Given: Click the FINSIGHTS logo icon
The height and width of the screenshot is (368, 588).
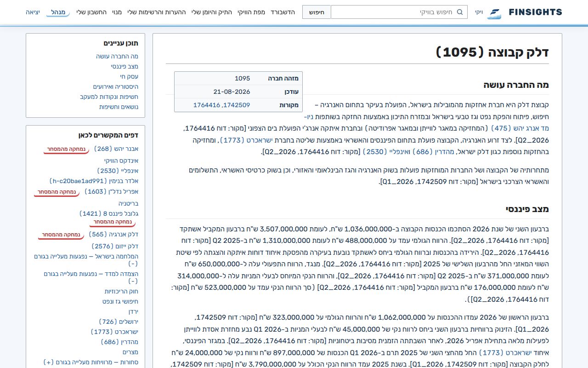Looking at the screenshot, I should click(494, 12).
